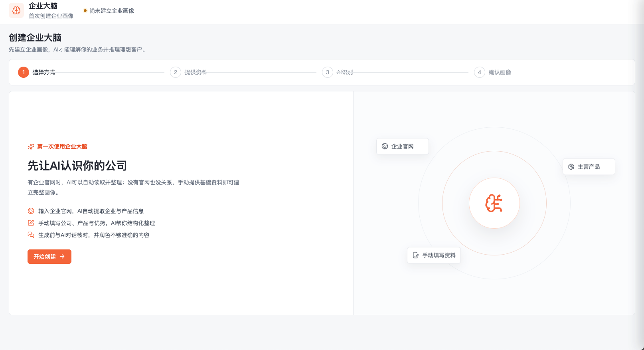Click the 开始创建 button

point(49,257)
